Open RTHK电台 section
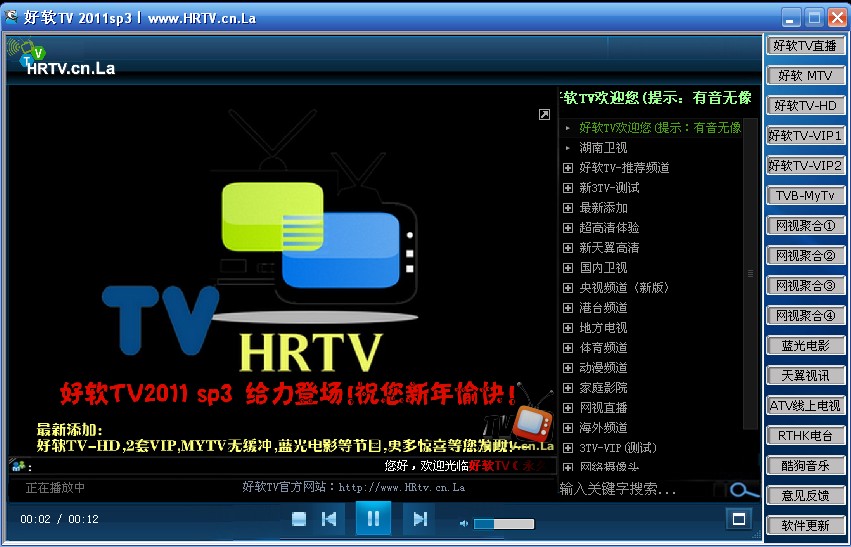 [x=805, y=435]
